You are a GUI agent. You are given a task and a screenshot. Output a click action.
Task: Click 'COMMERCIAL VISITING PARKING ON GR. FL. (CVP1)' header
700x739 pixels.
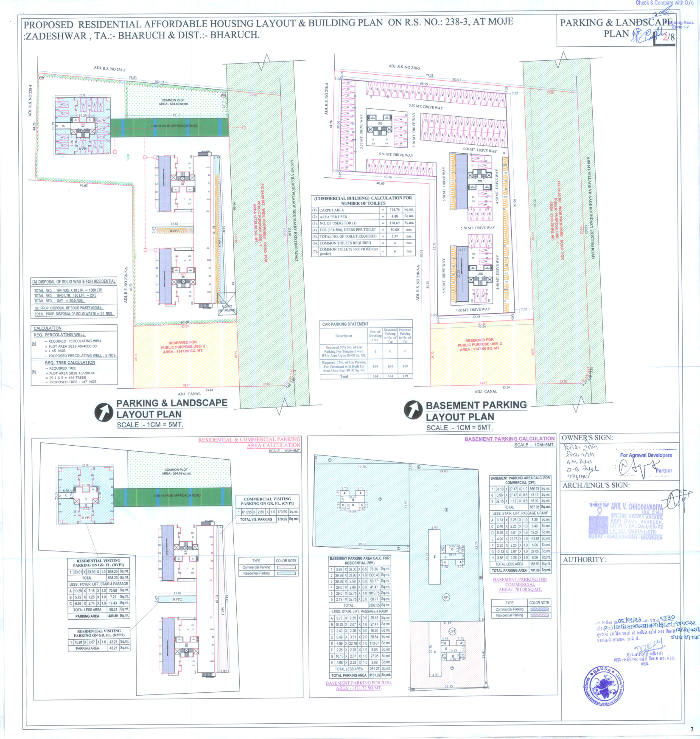pyautogui.click(x=268, y=501)
